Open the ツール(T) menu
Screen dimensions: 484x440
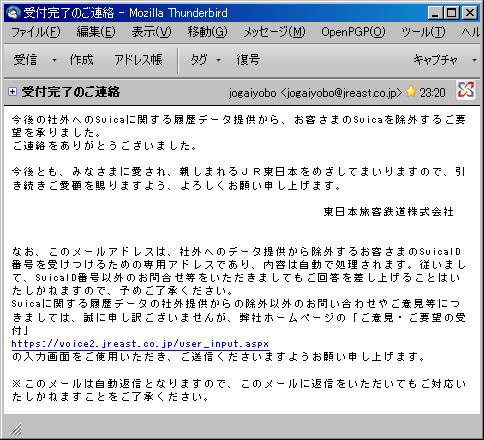click(x=423, y=32)
